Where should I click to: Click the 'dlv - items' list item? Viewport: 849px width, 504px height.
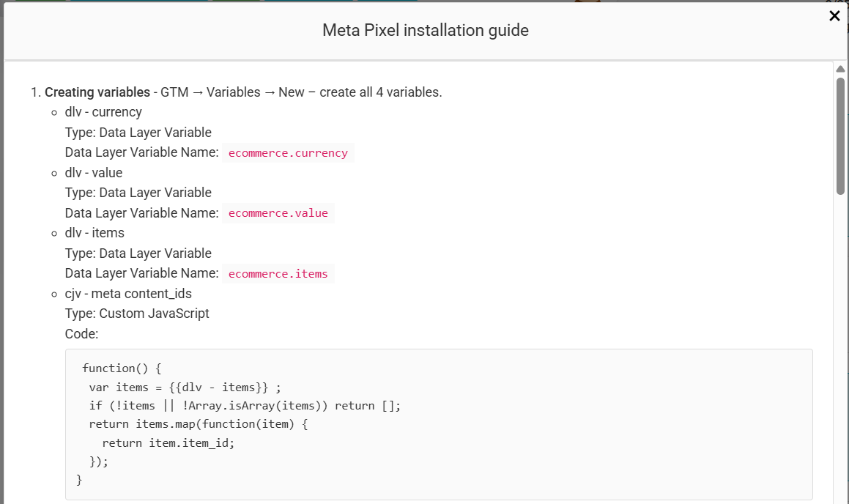[94, 233]
